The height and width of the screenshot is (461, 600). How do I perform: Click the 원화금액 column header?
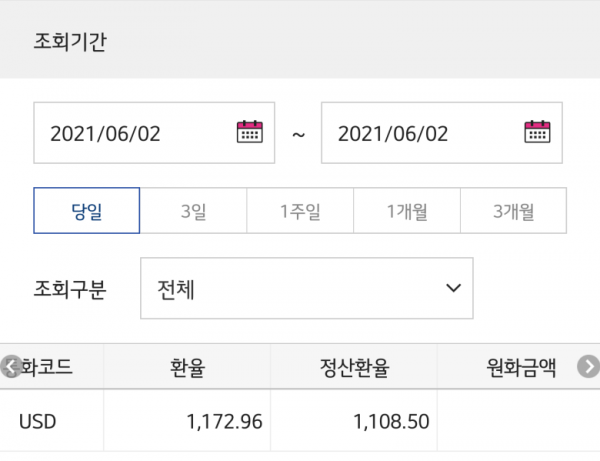click(521, 367)
